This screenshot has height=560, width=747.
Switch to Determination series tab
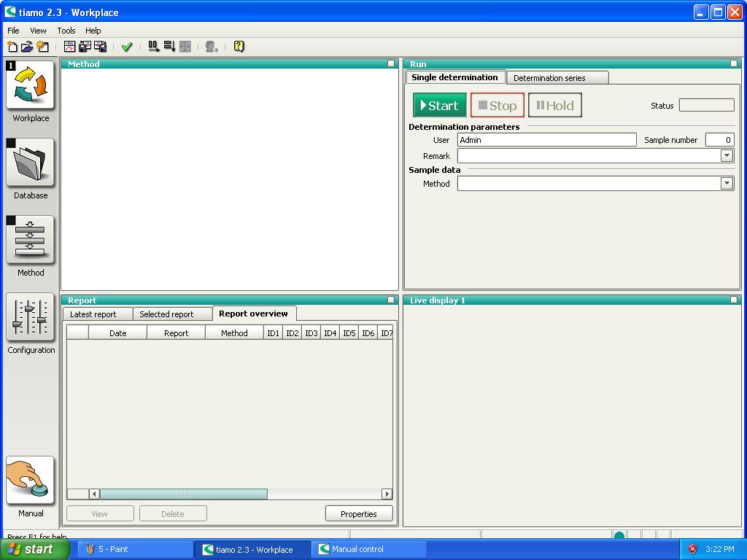click(557, 77)
